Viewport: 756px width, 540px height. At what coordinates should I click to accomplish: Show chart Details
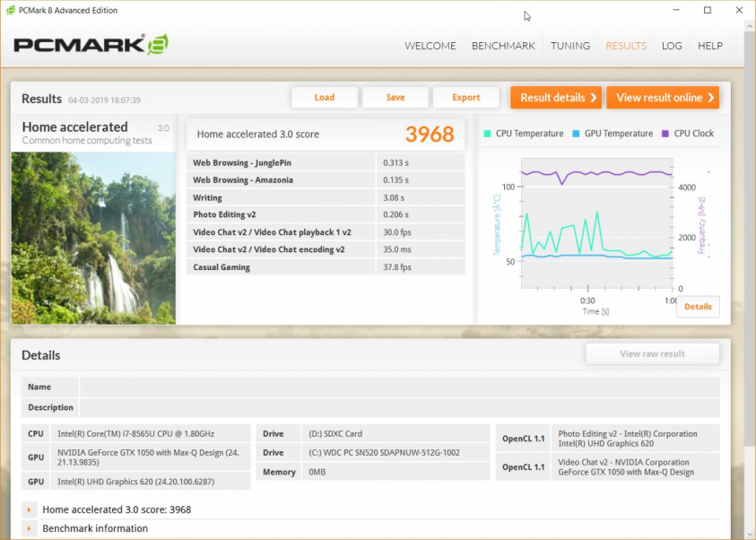(x=698, y=307)
